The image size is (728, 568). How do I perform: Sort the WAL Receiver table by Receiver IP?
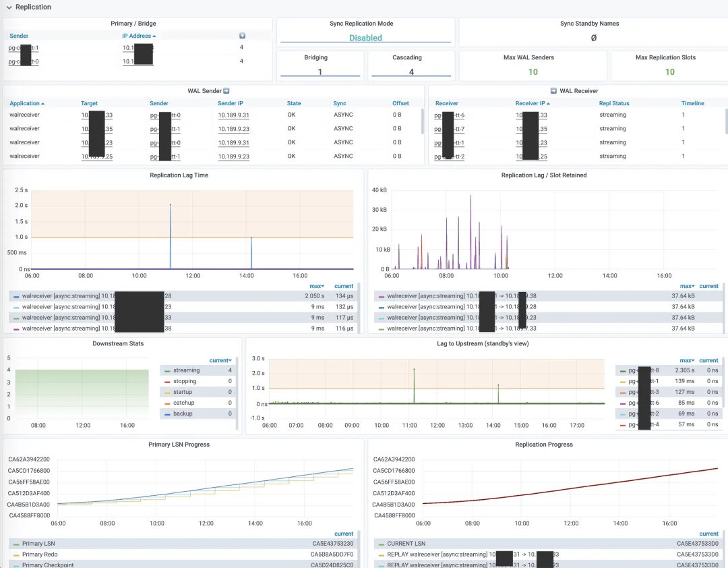coord(533,103)
